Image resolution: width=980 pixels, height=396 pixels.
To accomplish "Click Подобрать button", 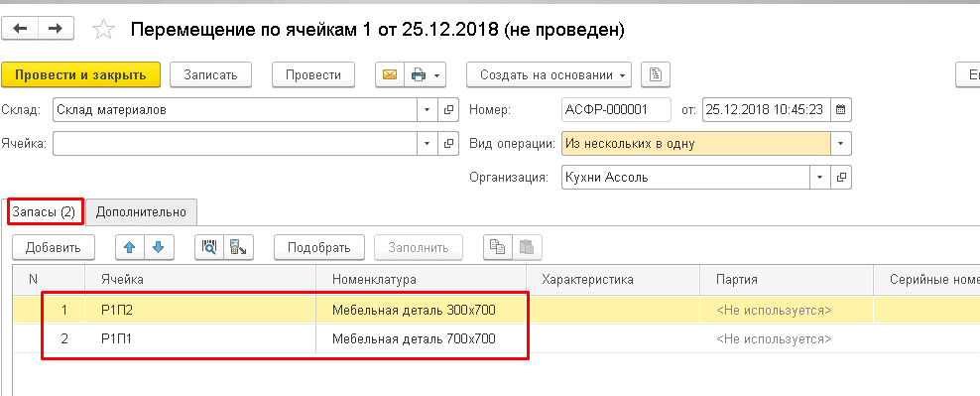I will (x=318, y=247).
